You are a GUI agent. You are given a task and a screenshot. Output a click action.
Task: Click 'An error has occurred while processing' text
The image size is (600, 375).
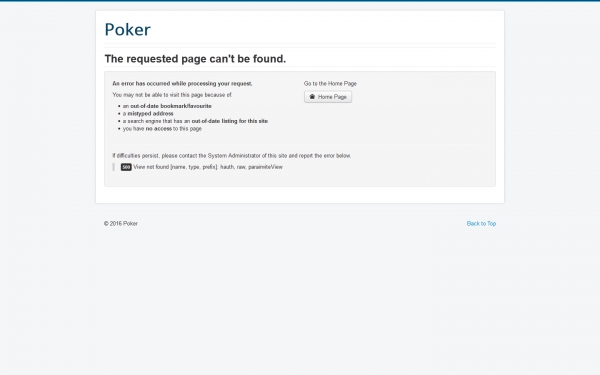coord(182,83)
